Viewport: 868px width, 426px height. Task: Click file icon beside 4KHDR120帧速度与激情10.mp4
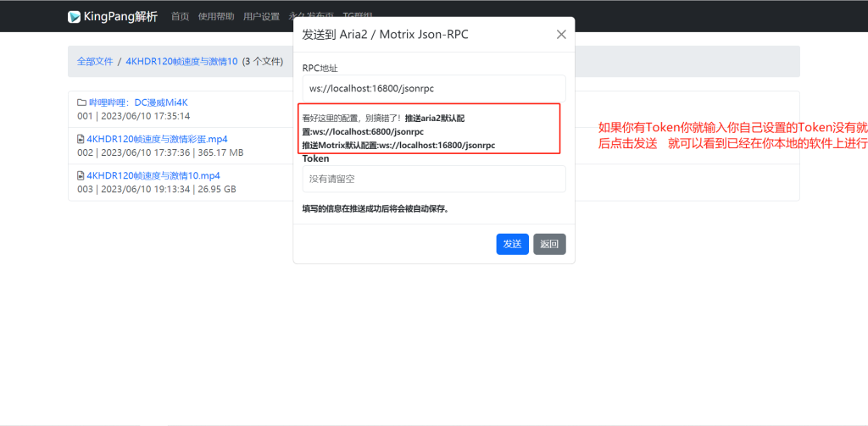pyautogui.click(x=81, y=175)
